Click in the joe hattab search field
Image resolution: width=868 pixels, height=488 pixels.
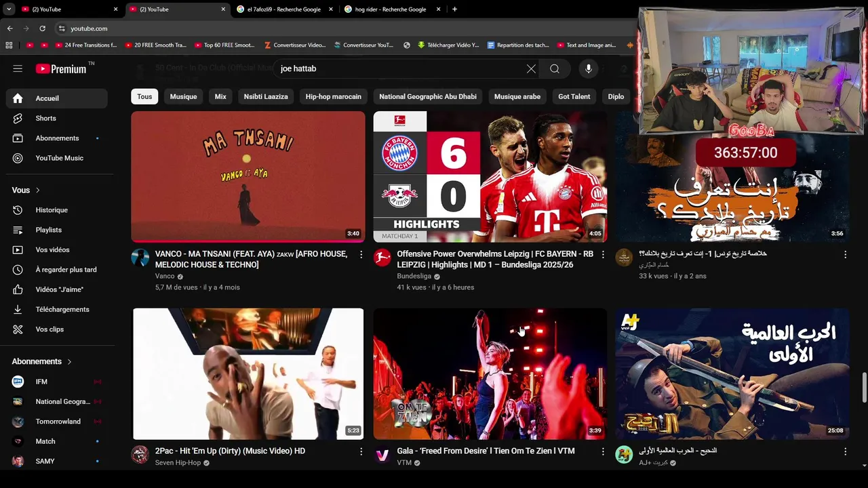tap(400, 68)
